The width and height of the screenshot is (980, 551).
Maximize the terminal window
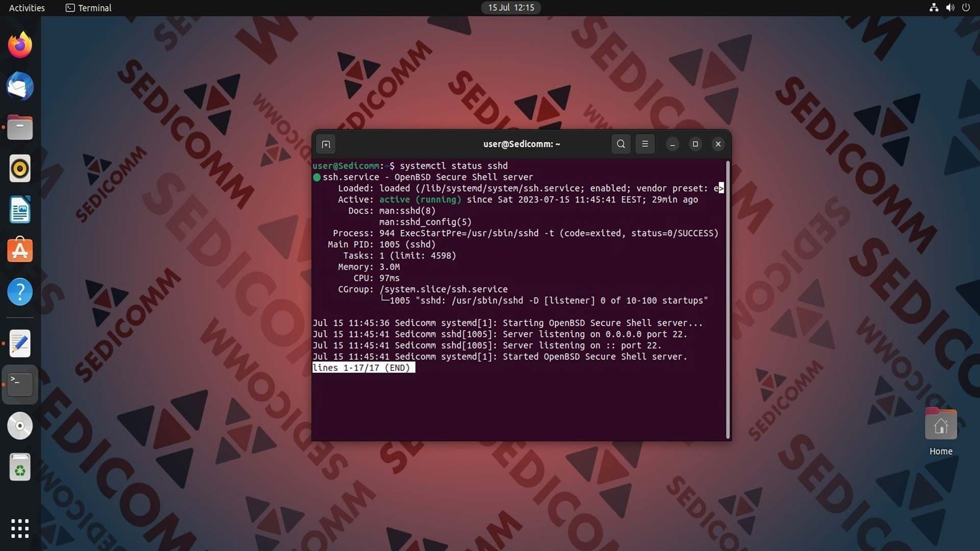click(x=695, y=144)
